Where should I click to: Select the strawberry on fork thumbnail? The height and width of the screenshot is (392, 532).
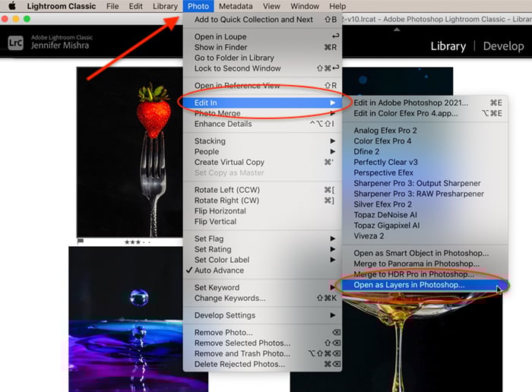point(130,152)
